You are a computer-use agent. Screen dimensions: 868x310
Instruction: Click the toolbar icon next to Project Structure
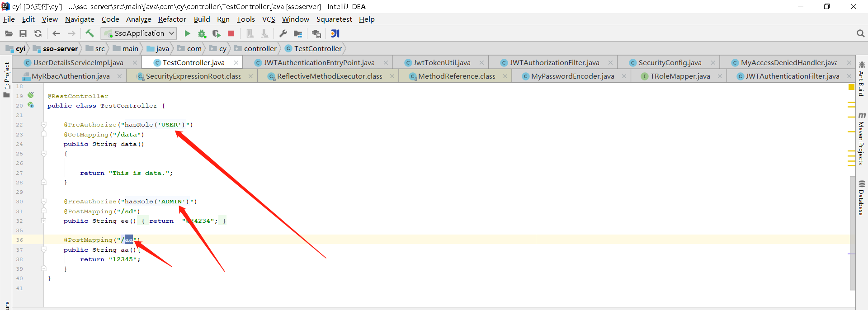[316, 33]
